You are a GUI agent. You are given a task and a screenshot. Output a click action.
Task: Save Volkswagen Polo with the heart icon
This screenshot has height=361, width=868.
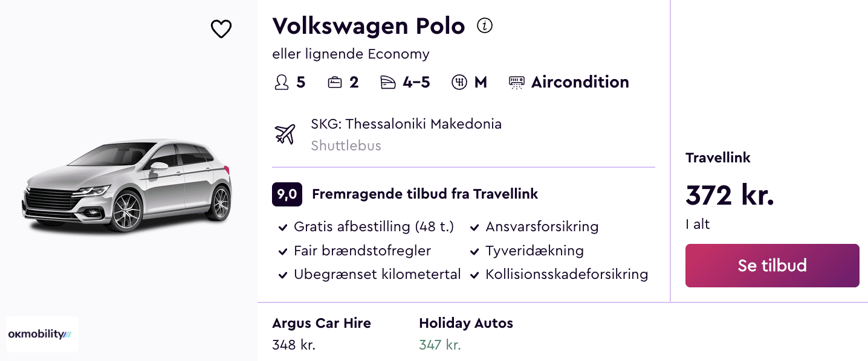(x=221, y=29)
